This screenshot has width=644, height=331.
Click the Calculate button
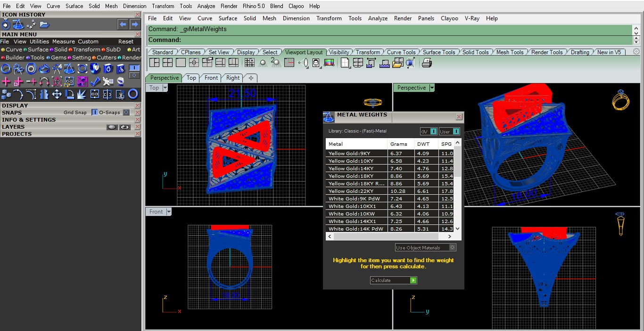394,280
